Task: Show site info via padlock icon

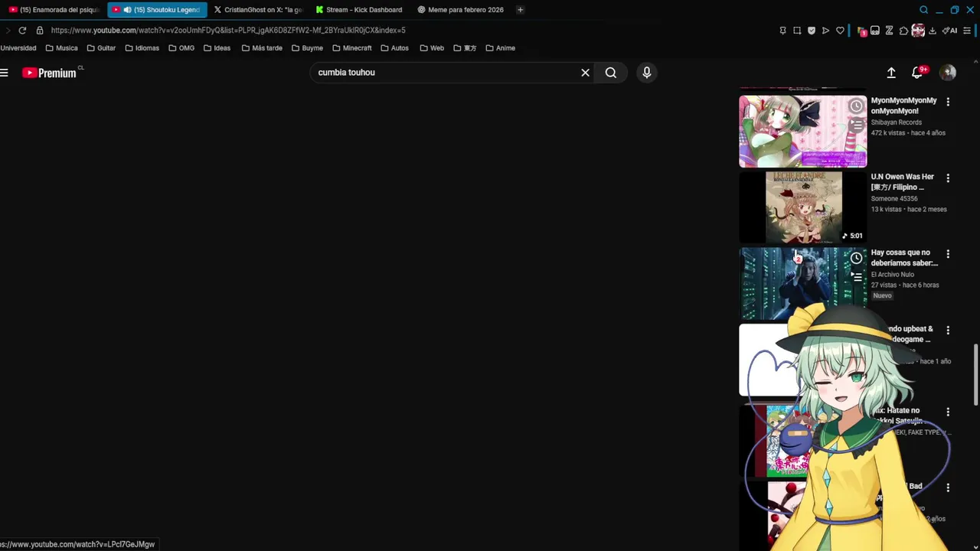Action: [x=40, y=31]
